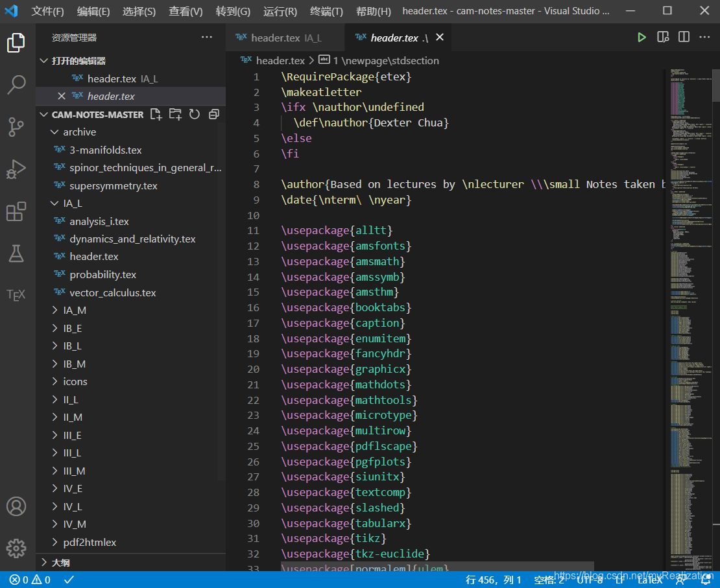The image size is (720, 588).
Task: Expand the pdf2htmlex folder
Action: coord(54,542)
